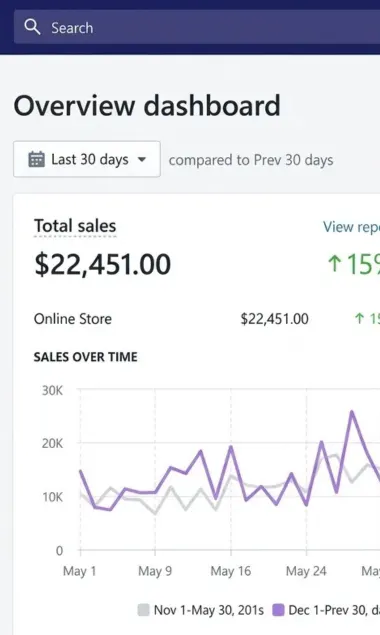380x635 pixels.
Task: Click the Online Store sales row
Action: coord(207,319)
